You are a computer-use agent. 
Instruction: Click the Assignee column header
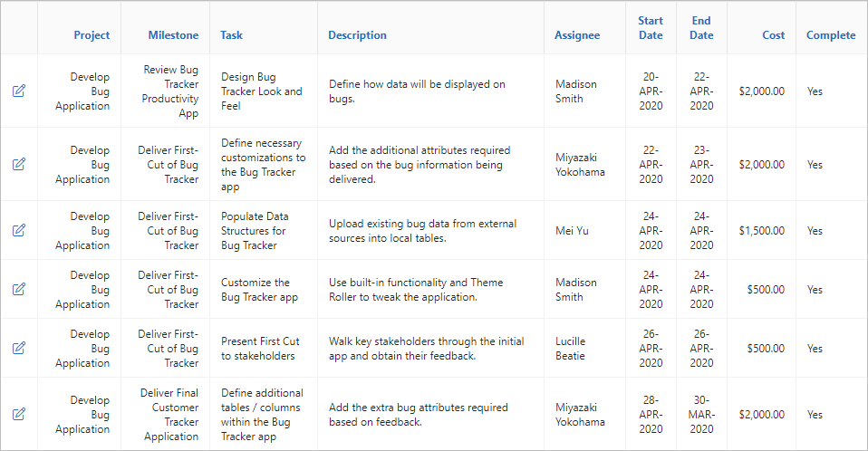click(x=577, y=34)
